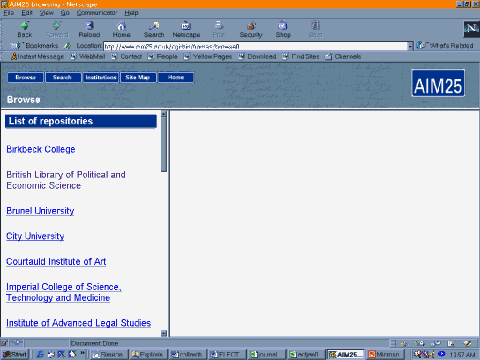The height and width of the screenshot is (360, 480).
Task: Click the AIM25 logo
Action: 438,83
